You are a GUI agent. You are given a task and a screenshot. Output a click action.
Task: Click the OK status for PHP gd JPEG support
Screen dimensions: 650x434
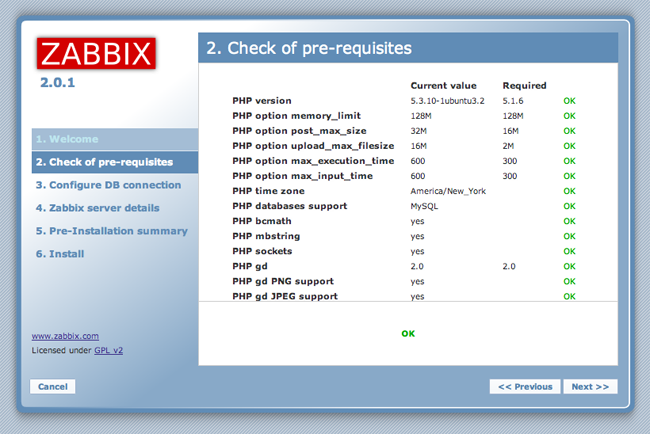569,296
